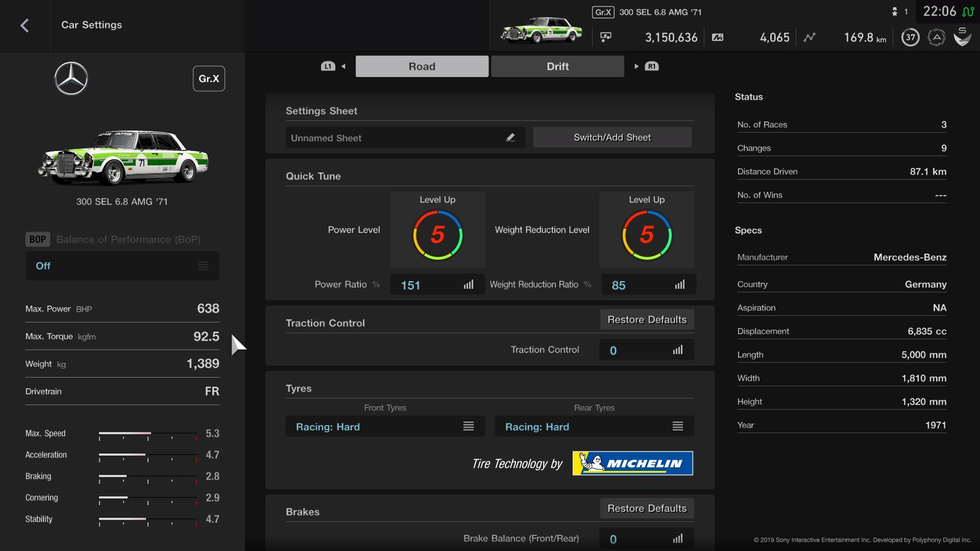
Task: Open the Rear Tyres Racing: Hard selector
Action: point(595,426)
